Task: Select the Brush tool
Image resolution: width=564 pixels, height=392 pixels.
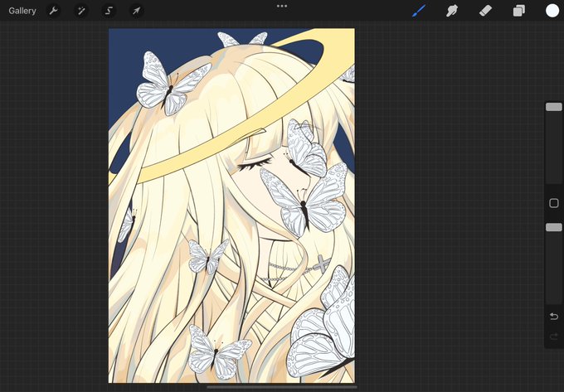Action: tap(419, 11)
